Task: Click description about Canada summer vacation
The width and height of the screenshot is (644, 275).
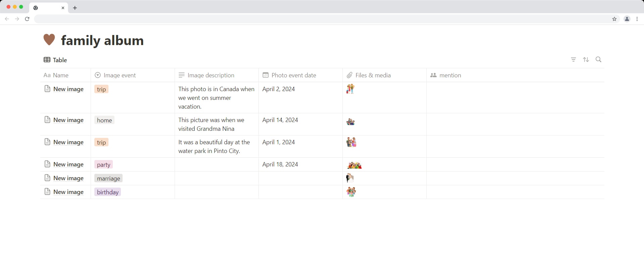Action: (x=217, y=98)
